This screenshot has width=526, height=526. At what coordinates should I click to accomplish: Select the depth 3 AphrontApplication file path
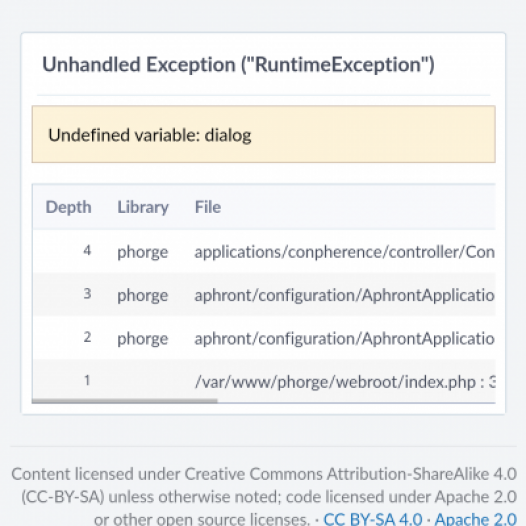[345, 295]
